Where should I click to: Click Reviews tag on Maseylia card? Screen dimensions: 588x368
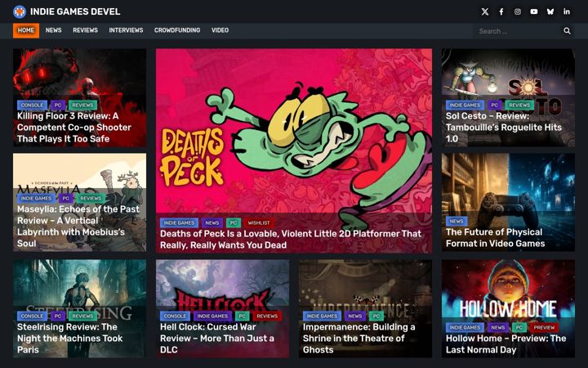point(91,198)
